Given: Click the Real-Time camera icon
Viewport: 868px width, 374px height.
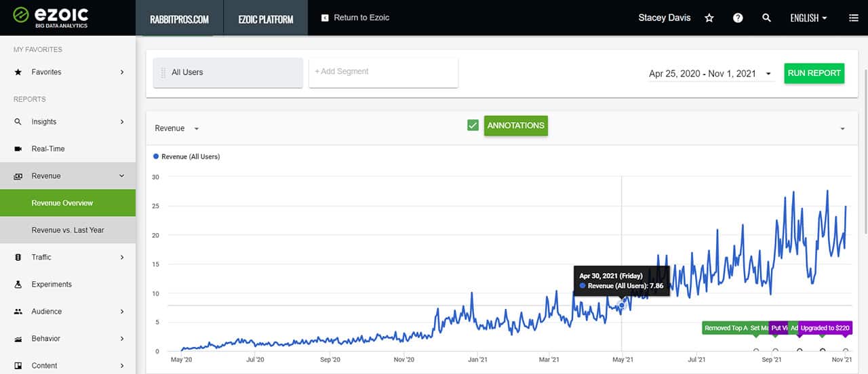Looking at the screenshot, I should tap(18, 149).
